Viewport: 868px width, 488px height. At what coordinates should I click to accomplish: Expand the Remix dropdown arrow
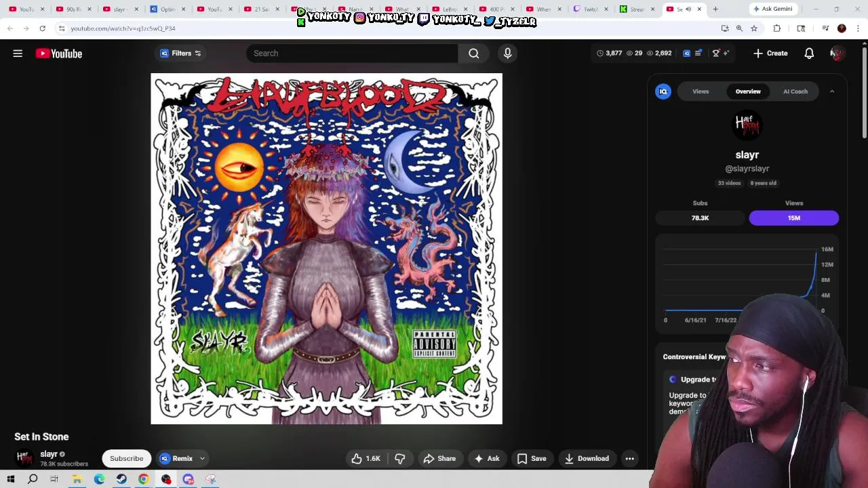(x=202, y=459)
